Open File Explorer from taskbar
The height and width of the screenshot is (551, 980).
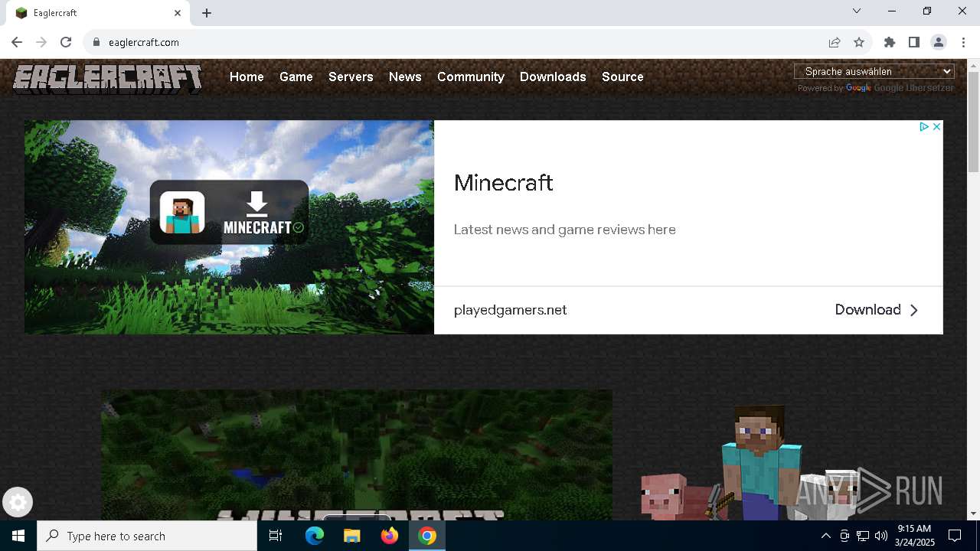351,536
